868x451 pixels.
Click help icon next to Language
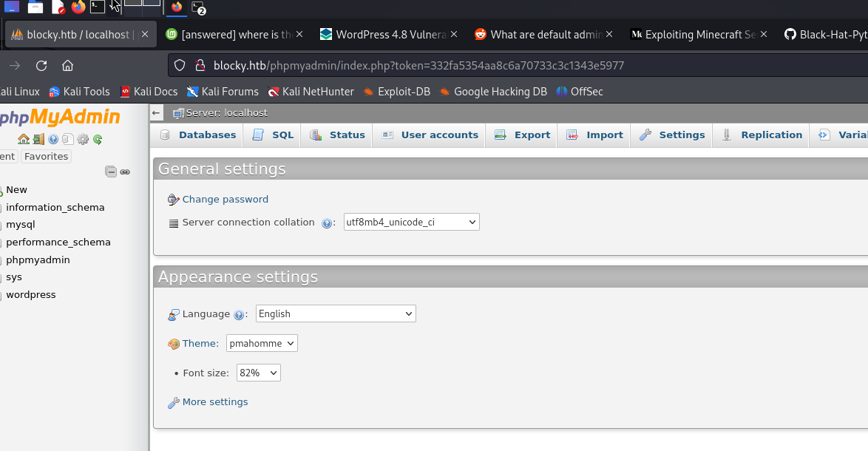pos(239,315)
